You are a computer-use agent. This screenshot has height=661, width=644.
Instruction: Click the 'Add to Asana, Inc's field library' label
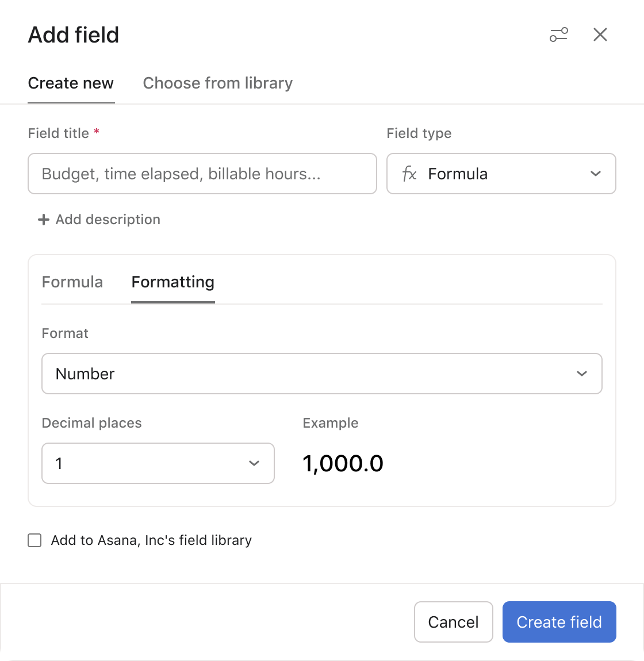[x=151, y=540]
